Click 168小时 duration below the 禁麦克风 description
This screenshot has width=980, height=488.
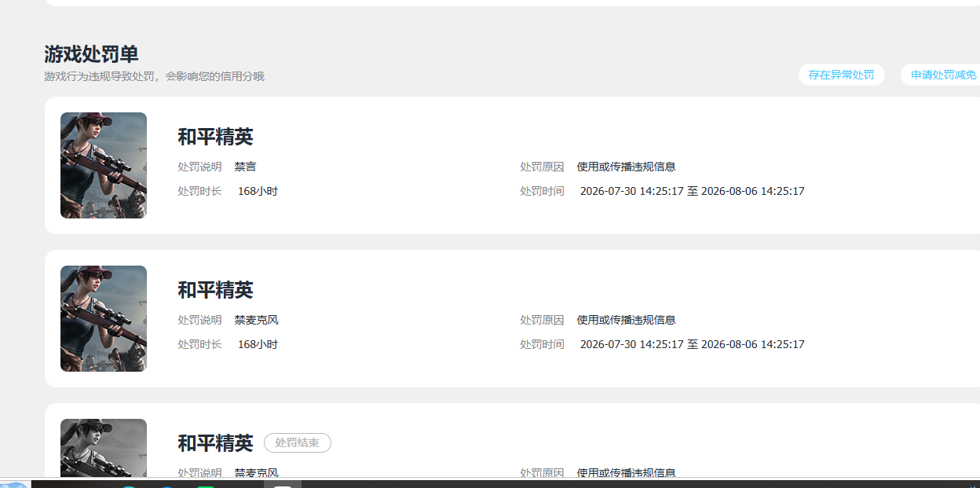tap(258, 344)
